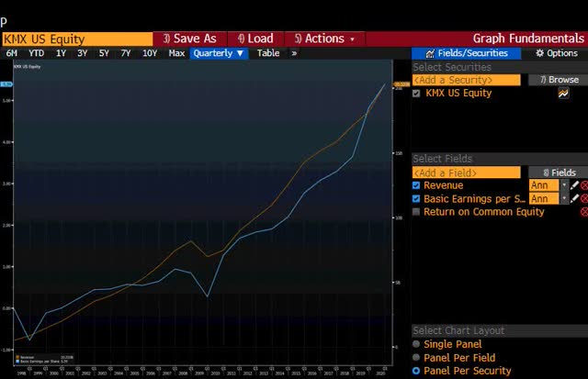Click the Browse securities button
Image resolution: width=588 pixels, height=379 pixels.
click(x=559, y=80)
